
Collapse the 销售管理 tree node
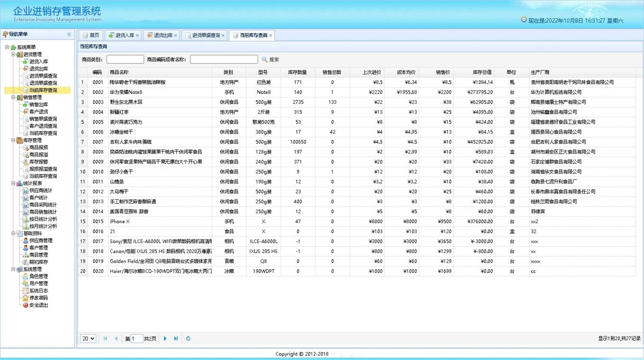[x=13, y=98]
